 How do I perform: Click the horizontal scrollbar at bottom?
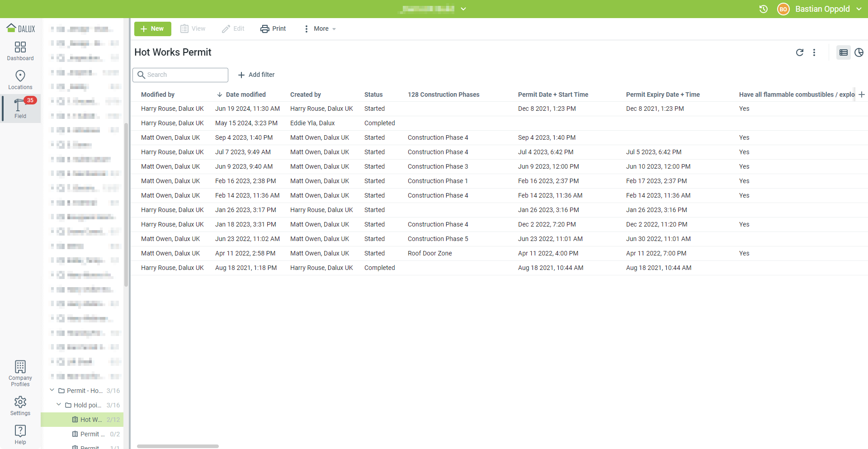point(178,446)
